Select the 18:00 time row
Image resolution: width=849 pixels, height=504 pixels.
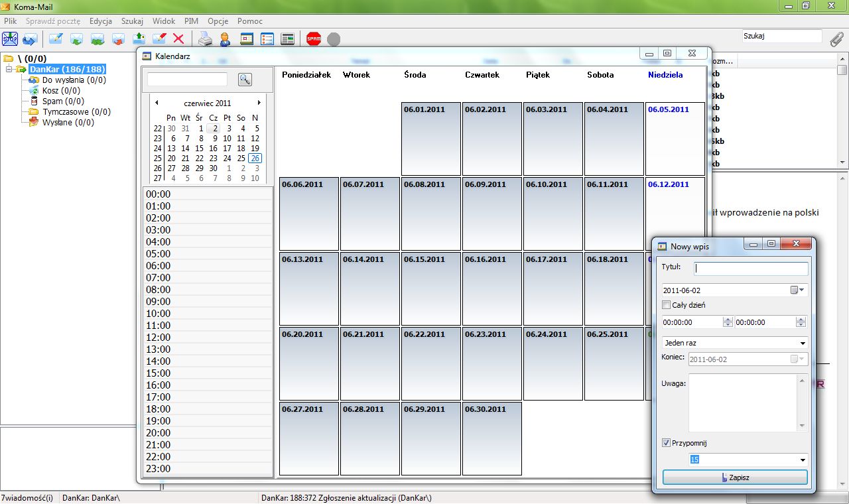pos(208,409)
